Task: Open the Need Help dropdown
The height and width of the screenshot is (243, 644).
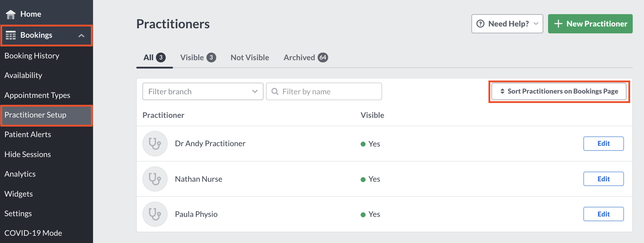Action: click(x=507, y=24)
